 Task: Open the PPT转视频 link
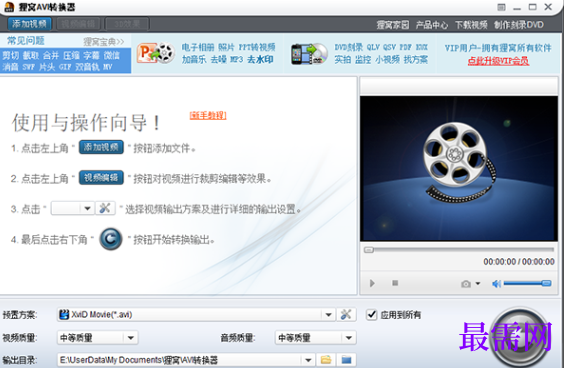tap(257, 47)
